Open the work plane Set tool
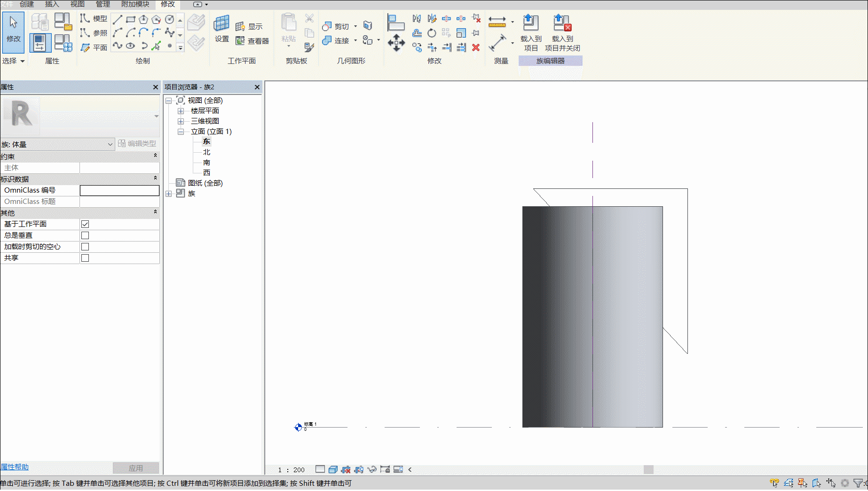This screenshot has height=491, width=868. tap(222, 29)
